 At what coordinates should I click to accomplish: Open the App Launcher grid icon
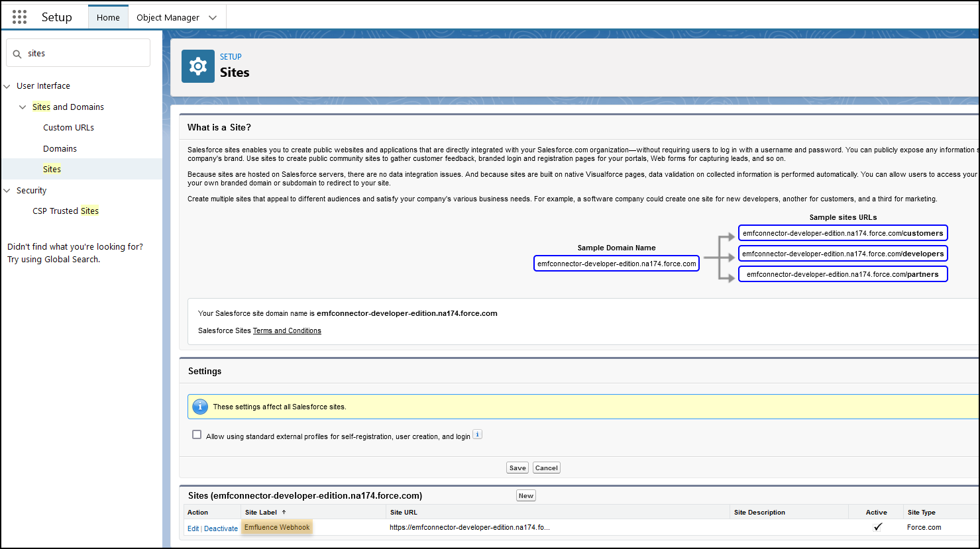(x=19, y=17)
